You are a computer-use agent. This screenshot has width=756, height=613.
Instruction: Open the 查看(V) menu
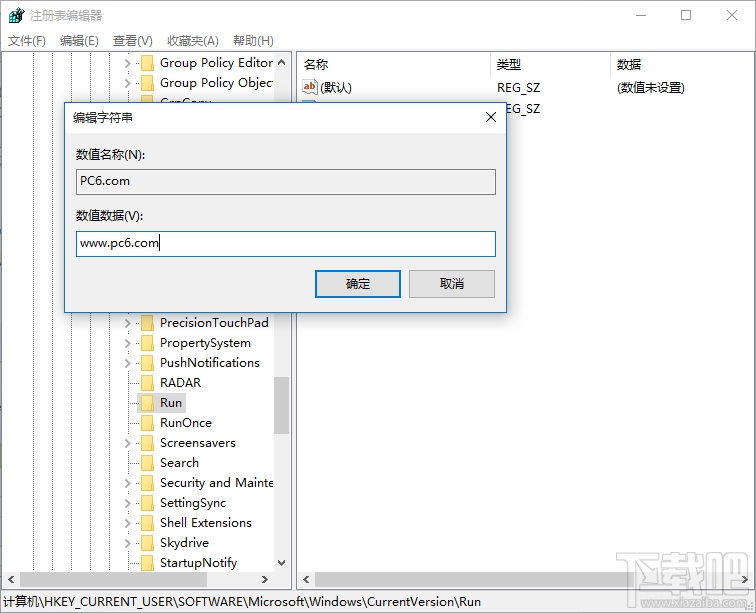click(133, 41)
